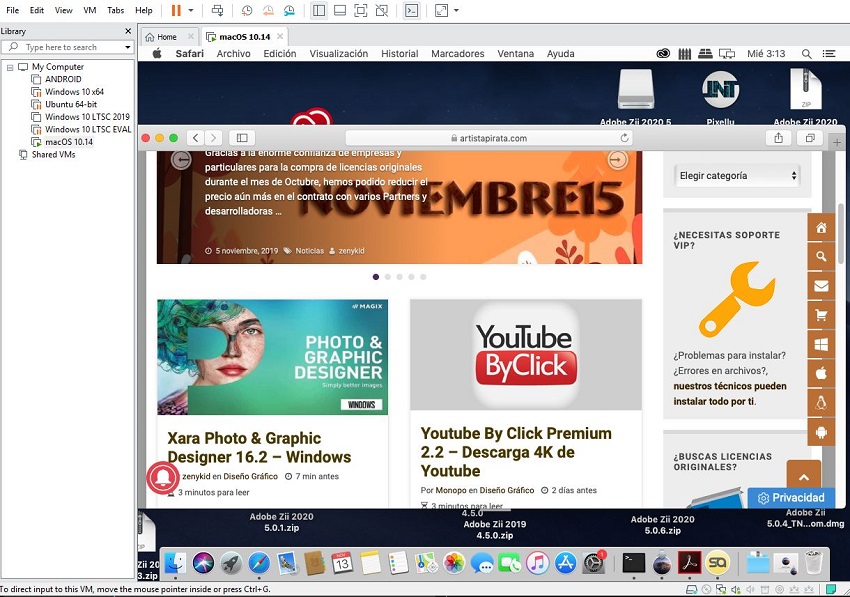Toggle Unity mode icon
The image size is (850, 597).
coord(382,10)
